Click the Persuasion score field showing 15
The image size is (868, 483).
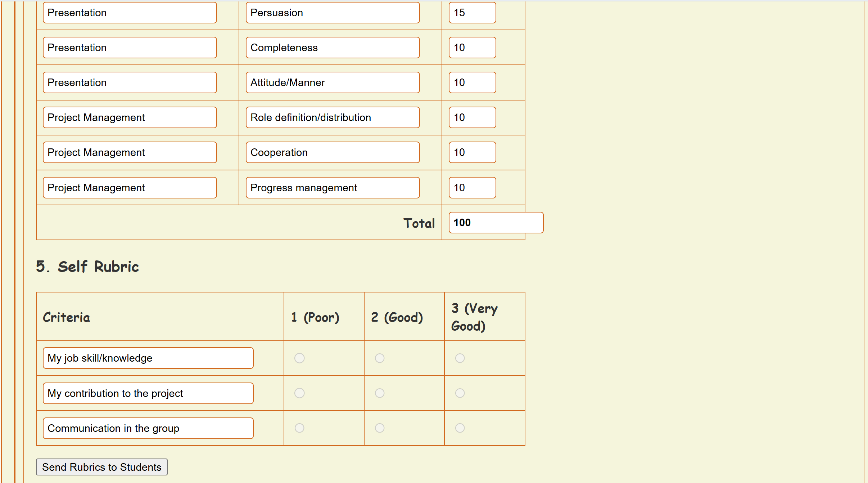click(472, 13)
